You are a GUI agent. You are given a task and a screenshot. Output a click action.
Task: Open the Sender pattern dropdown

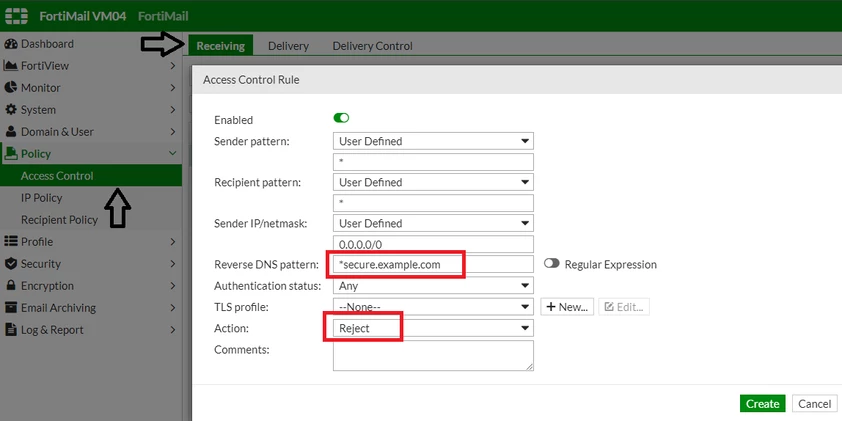click(433, 141)
